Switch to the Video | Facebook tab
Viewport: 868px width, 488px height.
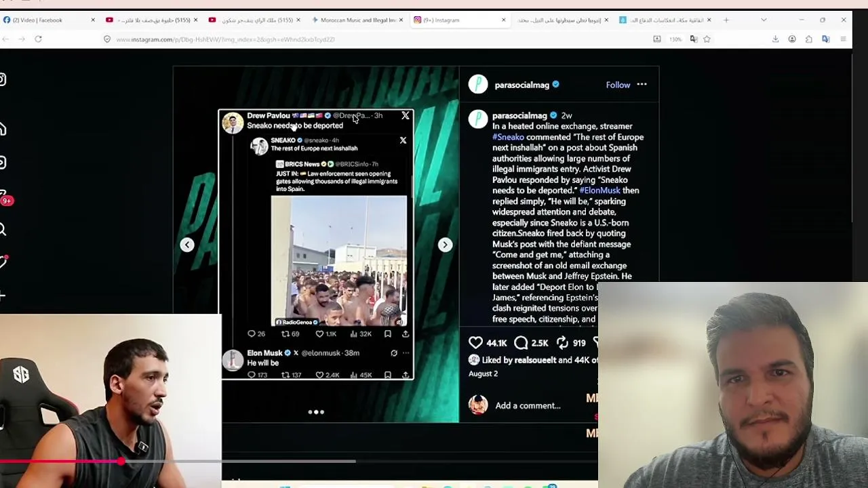click(50, 20)
